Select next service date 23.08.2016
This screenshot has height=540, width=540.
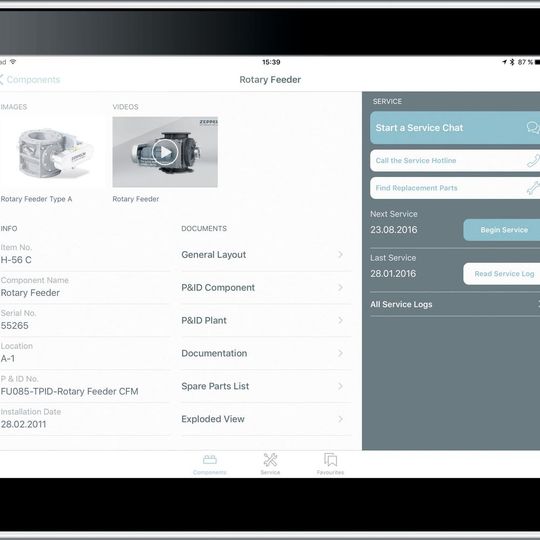[394, 230]
